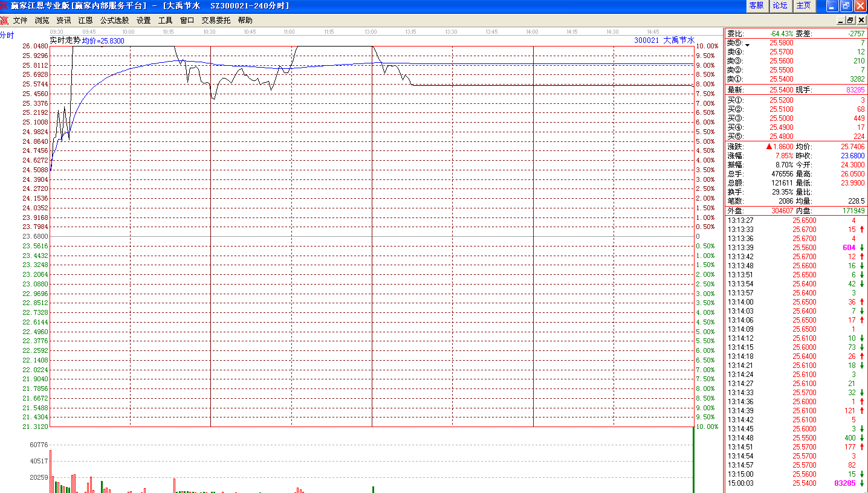Open the 江恩 menu

(86, 21)
